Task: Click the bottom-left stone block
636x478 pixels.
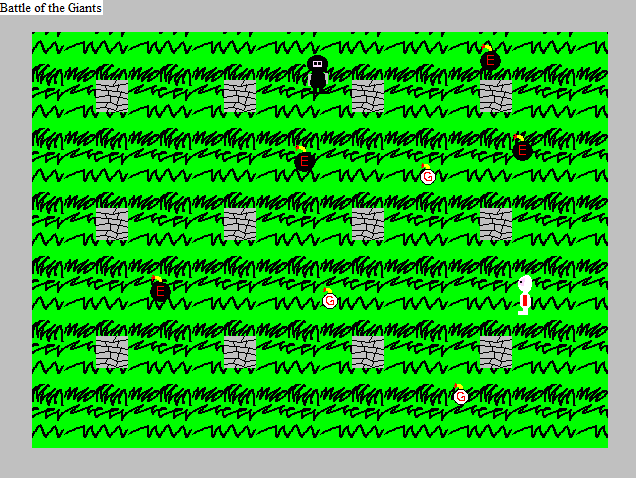Action: tap(111, 352)
